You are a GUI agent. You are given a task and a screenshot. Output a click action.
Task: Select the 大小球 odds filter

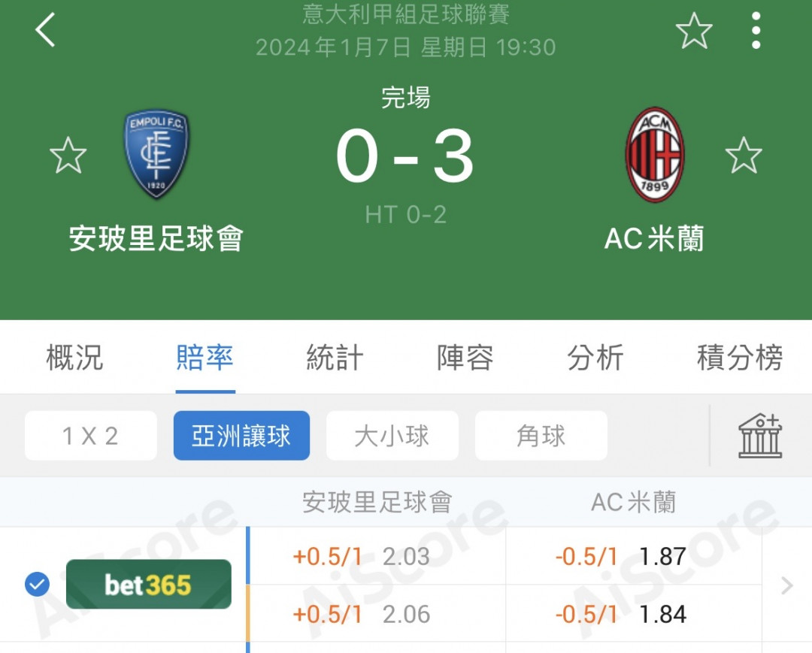tap(392, 436)
